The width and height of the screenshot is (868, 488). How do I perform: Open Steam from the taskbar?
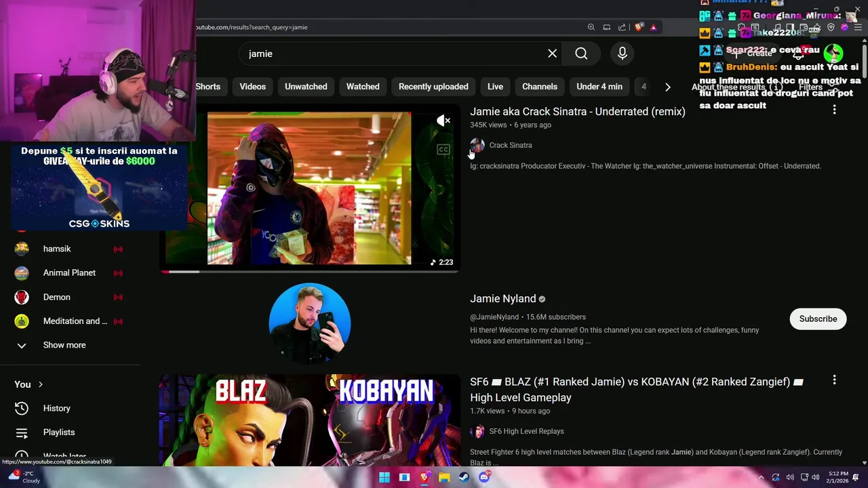click(x=464, y=477)
